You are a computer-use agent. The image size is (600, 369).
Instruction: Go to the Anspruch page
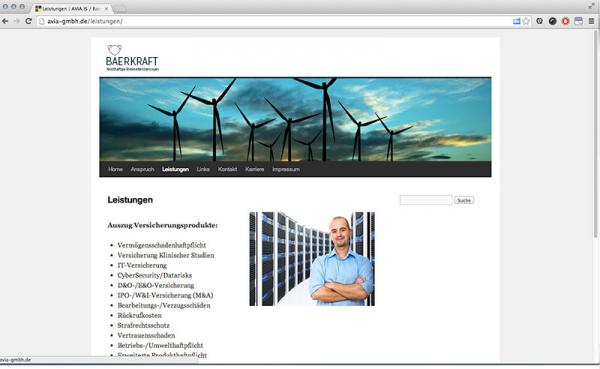[x=142, y=169]
